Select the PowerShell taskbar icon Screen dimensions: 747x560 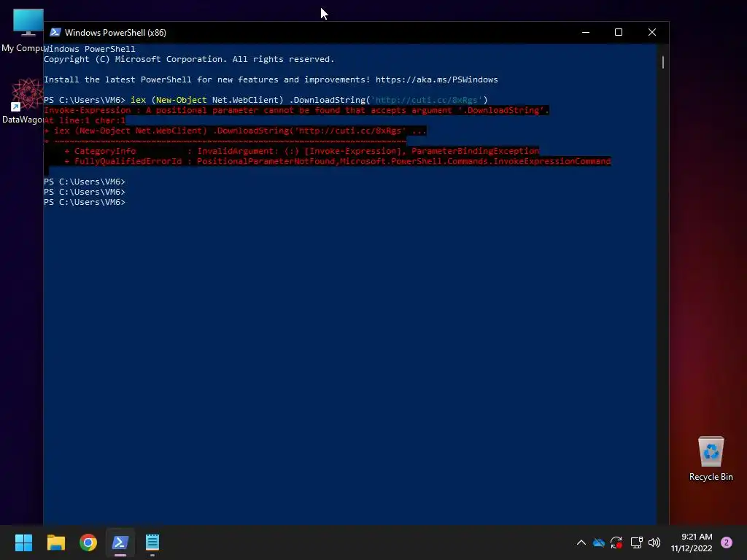click(120, 542)
